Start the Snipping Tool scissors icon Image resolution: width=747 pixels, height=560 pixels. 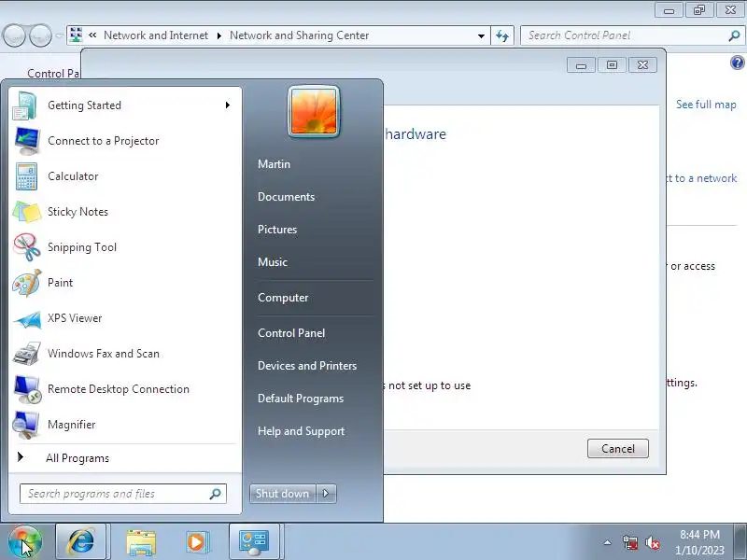pyautogui.click(x=27, y=247)
